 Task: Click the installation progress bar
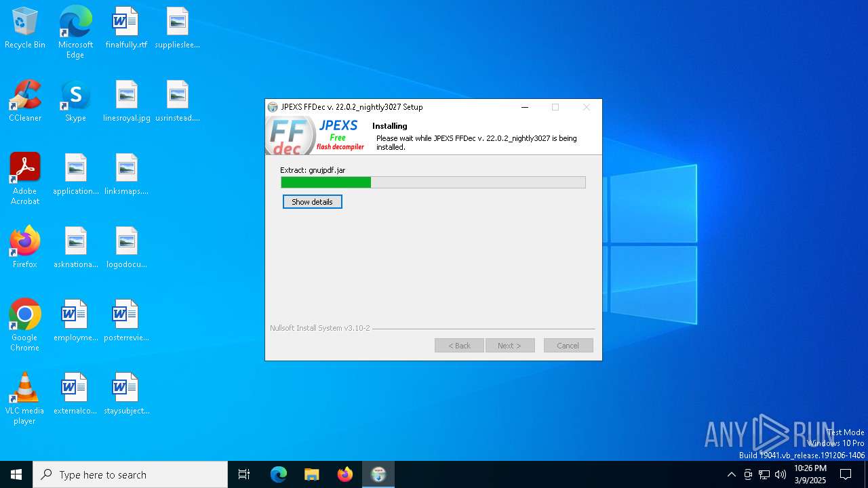coord(433,182)
